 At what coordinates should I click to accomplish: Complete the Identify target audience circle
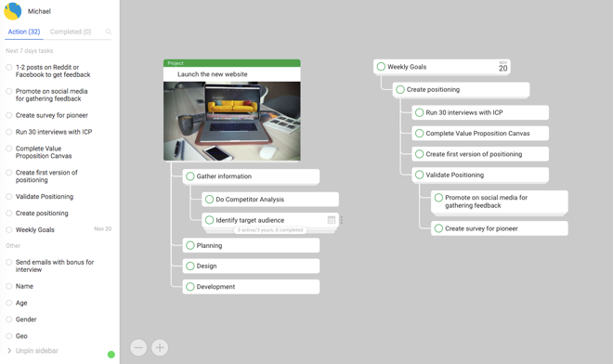tap(209, 220)
